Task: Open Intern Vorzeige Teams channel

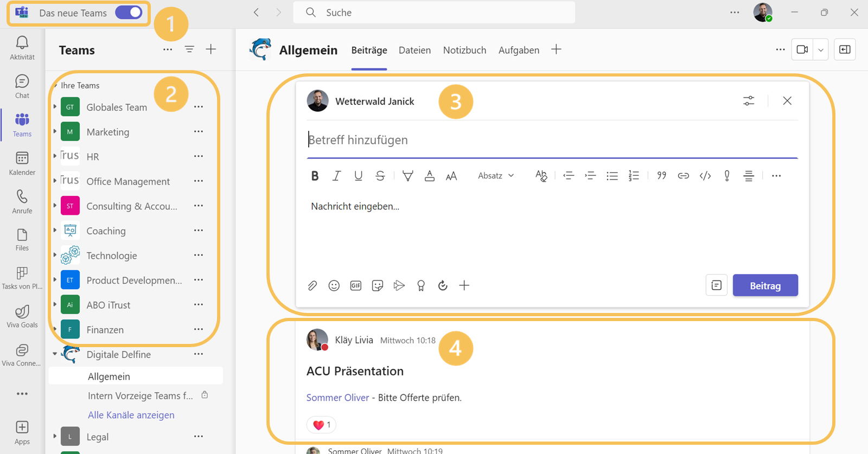Action: pos(141,395)
